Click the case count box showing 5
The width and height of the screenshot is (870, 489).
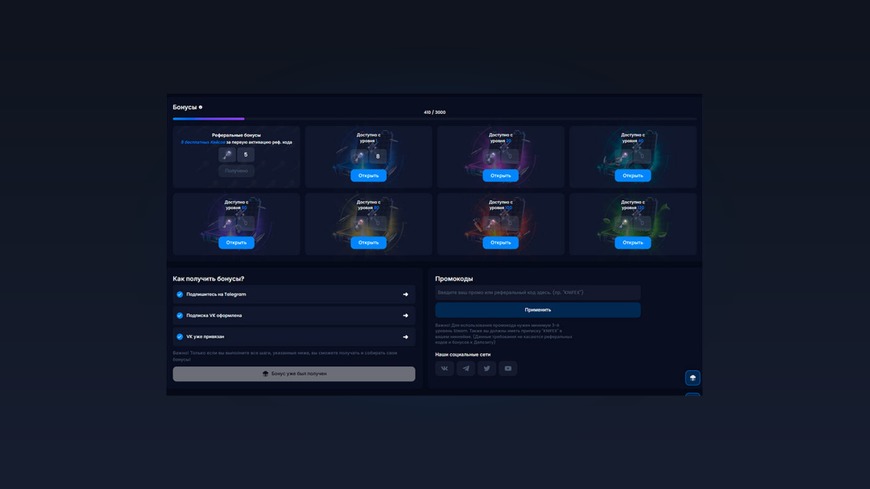click(x=246, y=155)
